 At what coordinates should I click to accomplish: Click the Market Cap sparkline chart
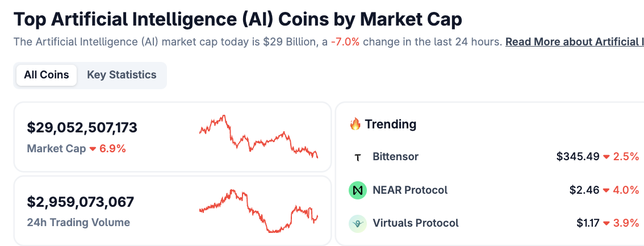258,136
